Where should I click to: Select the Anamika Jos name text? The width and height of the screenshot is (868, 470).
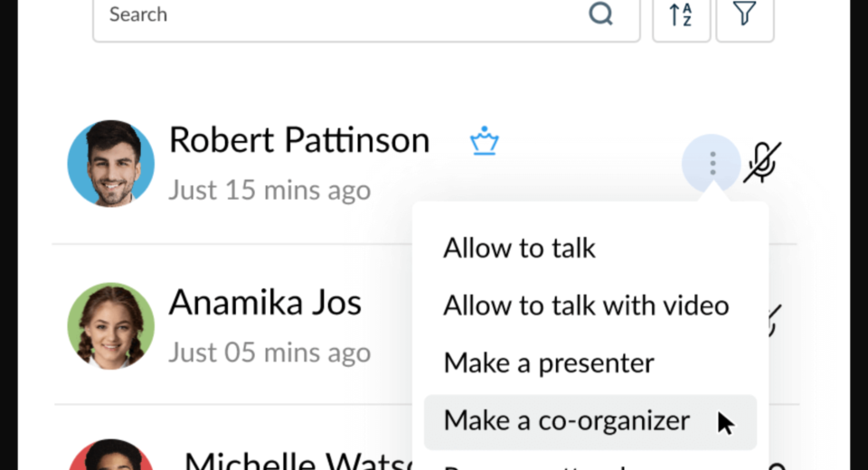pos(265,303)
